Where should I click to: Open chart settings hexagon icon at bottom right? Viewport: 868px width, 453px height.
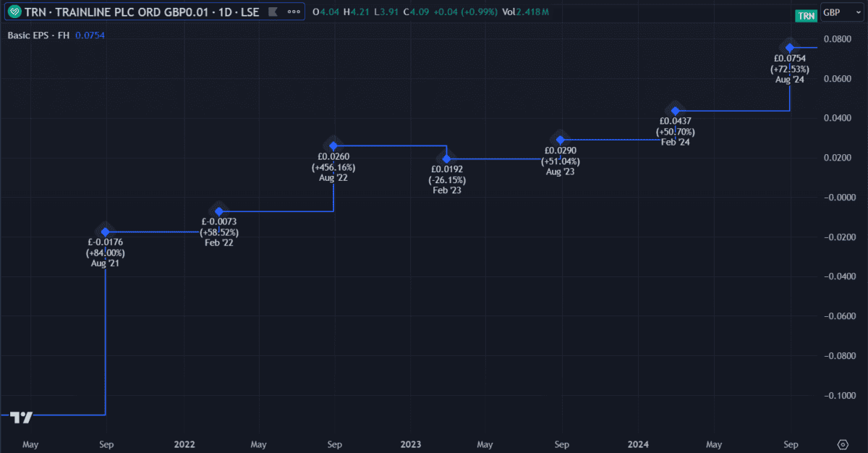(842, 444)
